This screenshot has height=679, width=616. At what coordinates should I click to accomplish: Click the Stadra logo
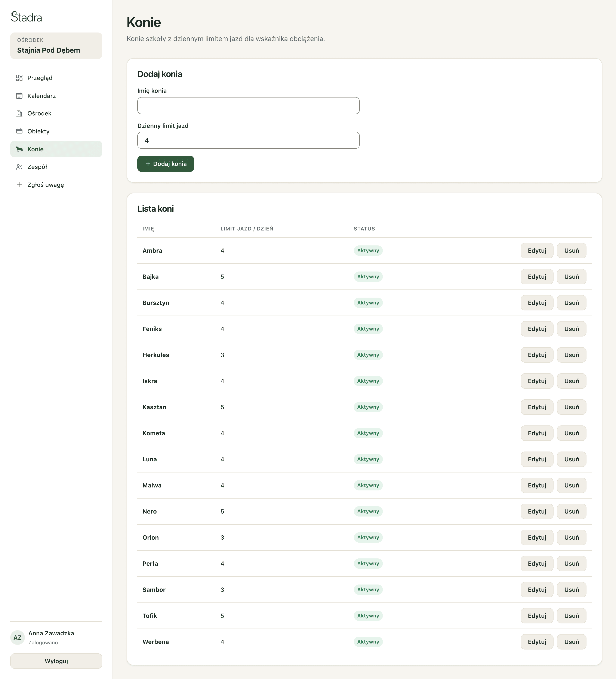(26, 17)
